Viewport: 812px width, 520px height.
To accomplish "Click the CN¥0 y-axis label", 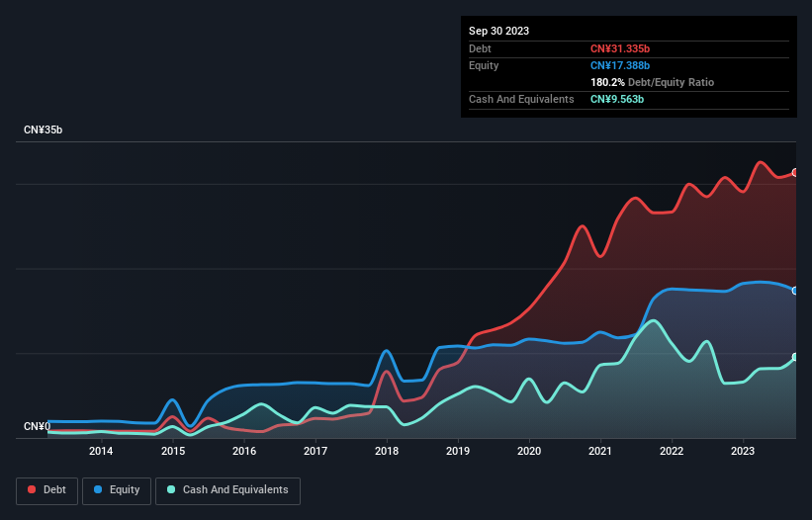I will click(38, 426).
